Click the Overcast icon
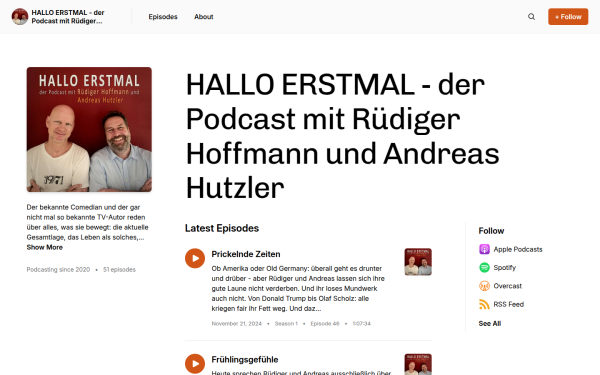600x375 pixels. tap(484, 286)
